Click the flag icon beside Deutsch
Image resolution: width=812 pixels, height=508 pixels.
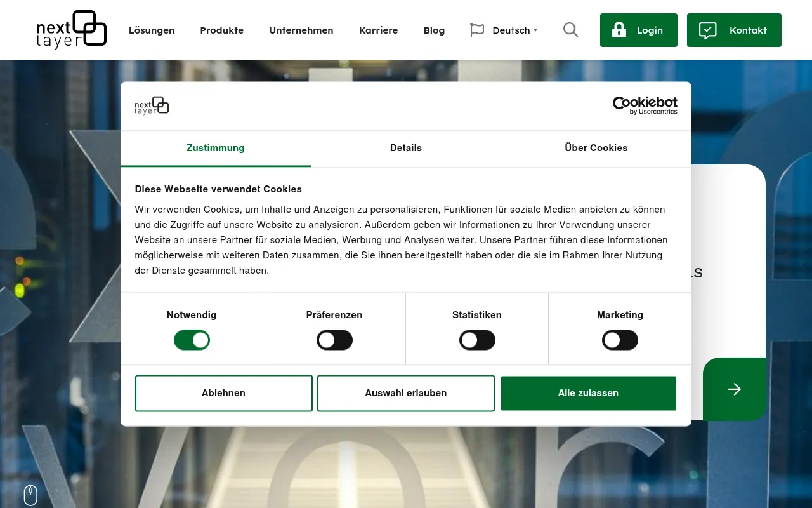coord(477,30)
